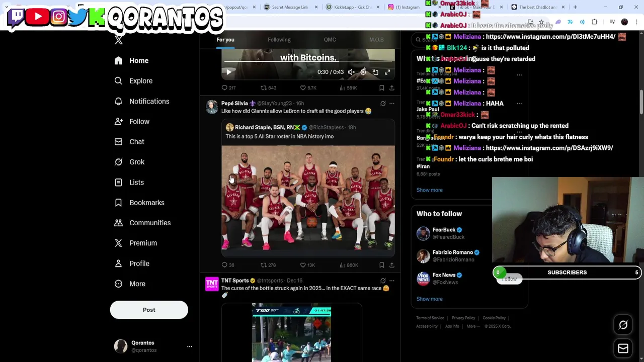Image resolution: width=644 pixels, height=362 pixels.
Task: Open account menu dots next to Qorantos
Action: (x=189, y=346)
